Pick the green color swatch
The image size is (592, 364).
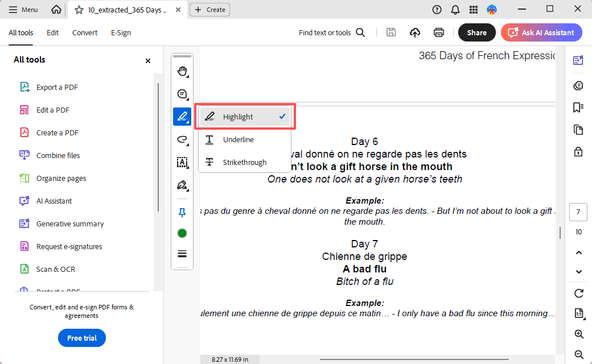pos(182,233)
